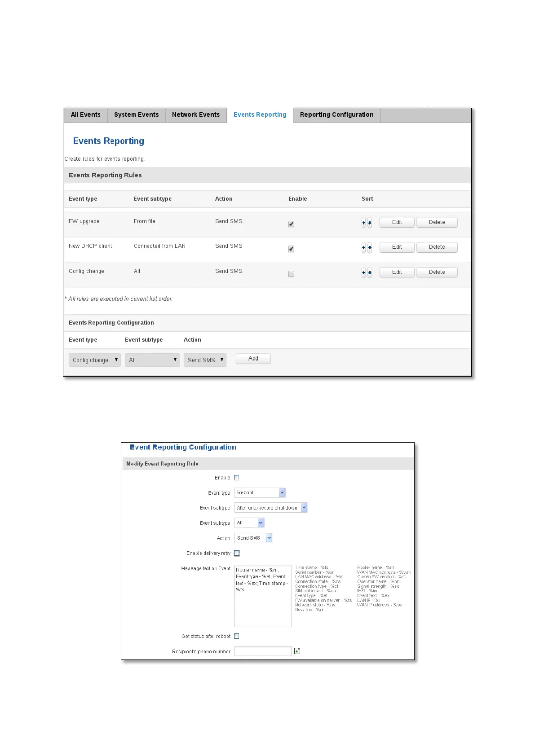Open Send SMS action dropdown beside Add
535x756 pixels.
[205, 360]
